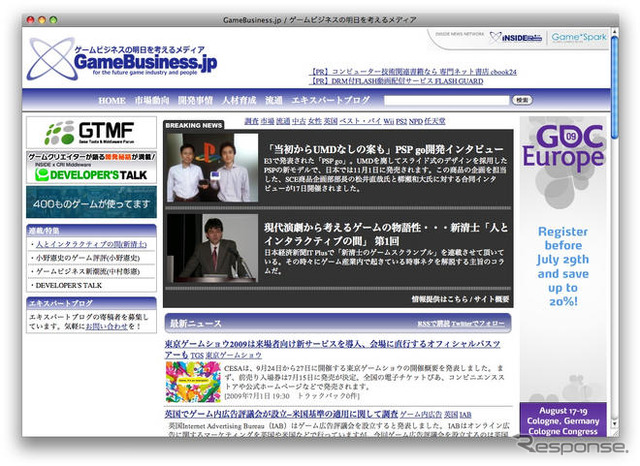
Task: Open the Game*Spark logo link
Action: tap(579, 37)
